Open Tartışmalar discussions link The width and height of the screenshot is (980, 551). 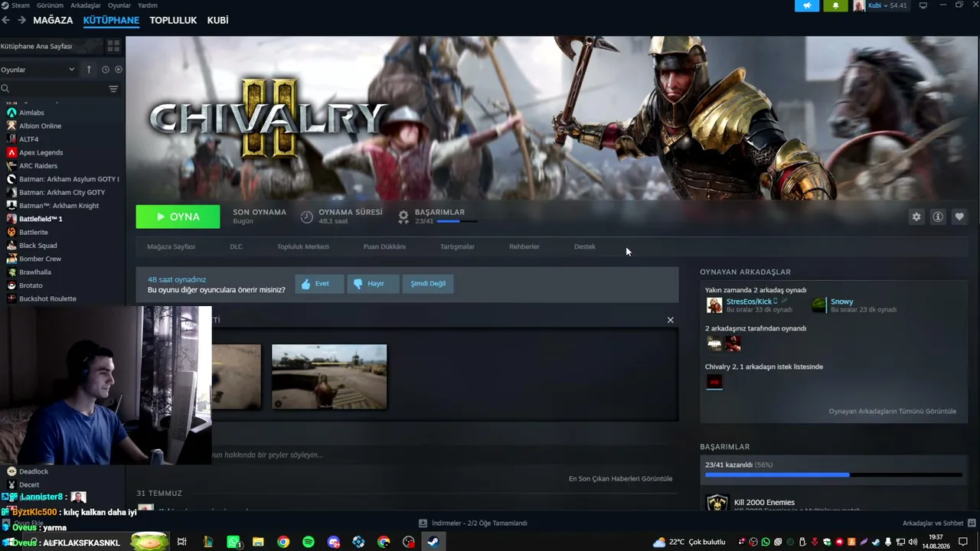click(457, 246)
